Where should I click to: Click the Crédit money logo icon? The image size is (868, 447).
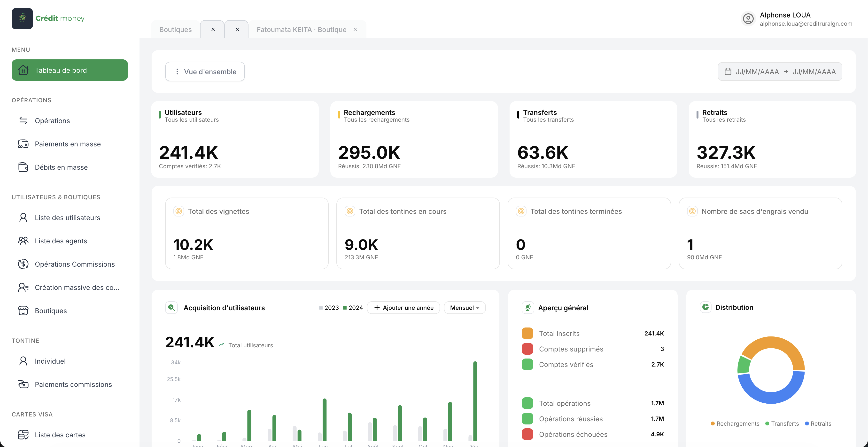[22, 19]
